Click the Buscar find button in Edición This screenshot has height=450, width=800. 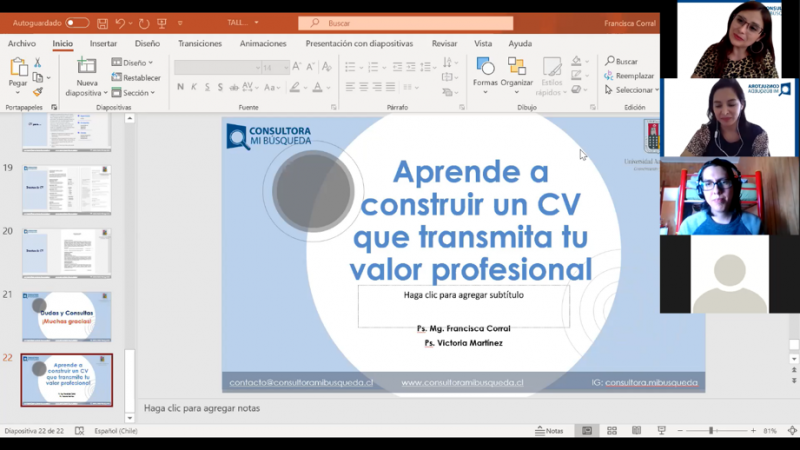click(x=621, y=61)
